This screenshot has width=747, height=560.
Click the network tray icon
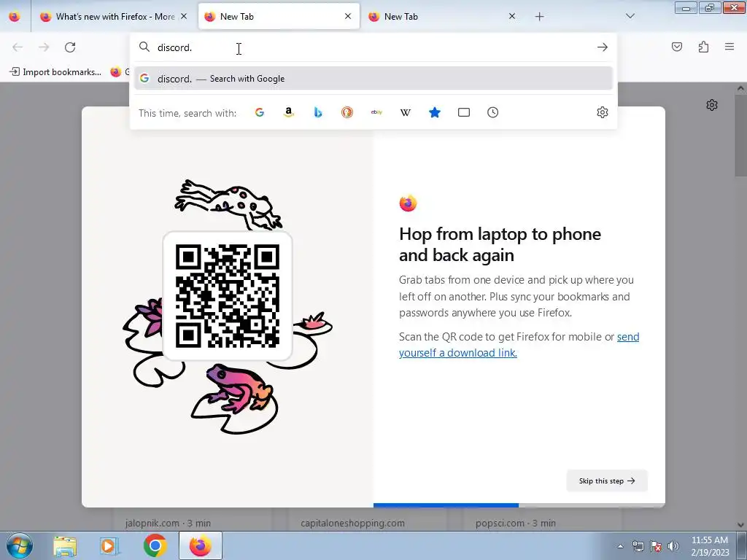pos(638,546)
